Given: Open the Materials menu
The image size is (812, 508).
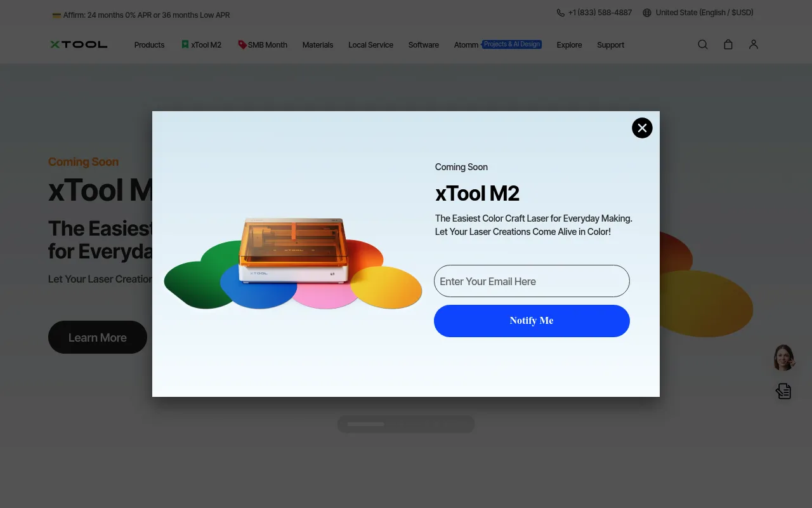Looking at the screenshot, I should coord(318,45).
